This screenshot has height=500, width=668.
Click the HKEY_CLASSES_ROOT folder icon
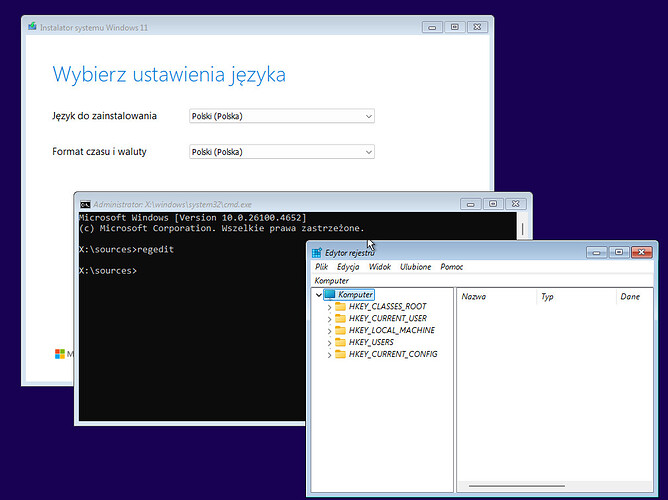click(x=340, y=306)
